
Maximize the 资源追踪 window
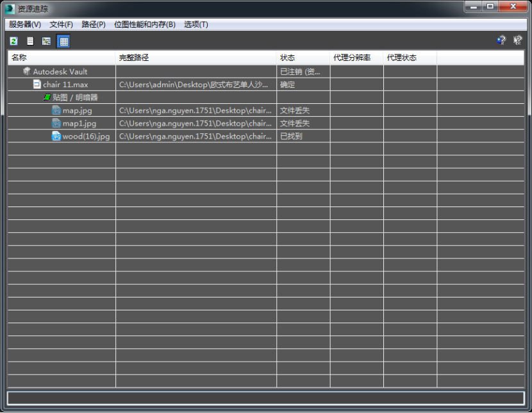490,6
